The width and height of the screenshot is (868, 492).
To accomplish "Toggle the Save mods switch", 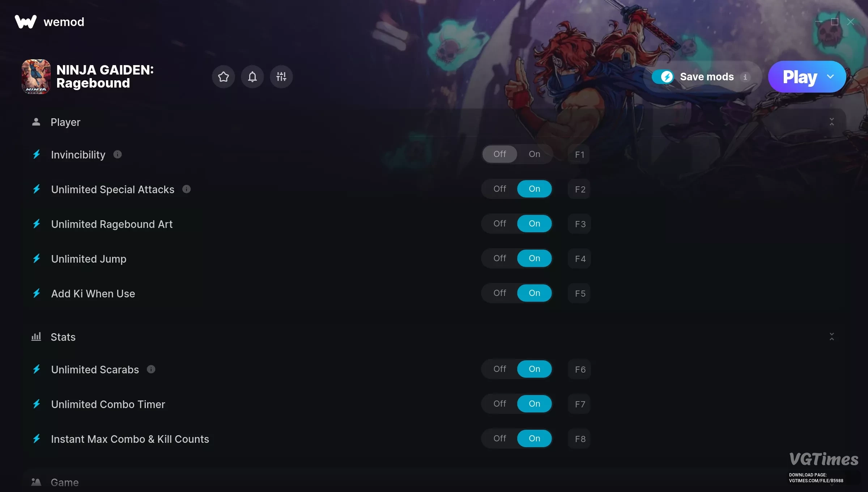I will pos(663,77).
